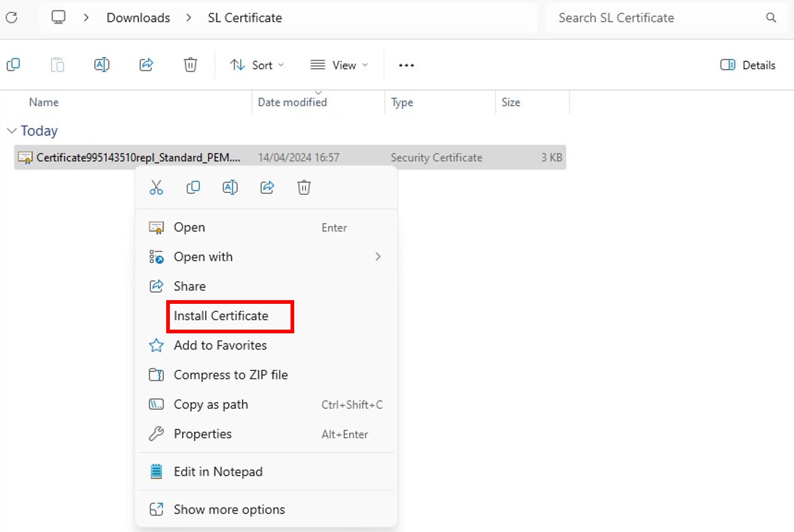Navigate to the Downloads breadcrumb

click(138, 17)
